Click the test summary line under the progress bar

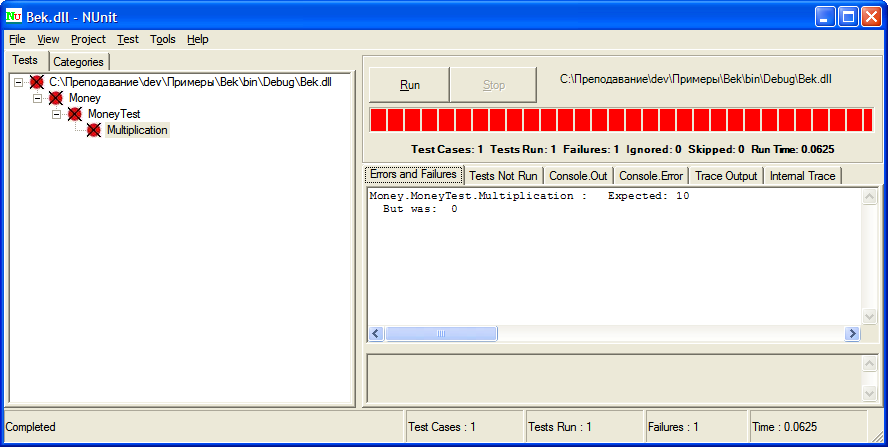623,150
